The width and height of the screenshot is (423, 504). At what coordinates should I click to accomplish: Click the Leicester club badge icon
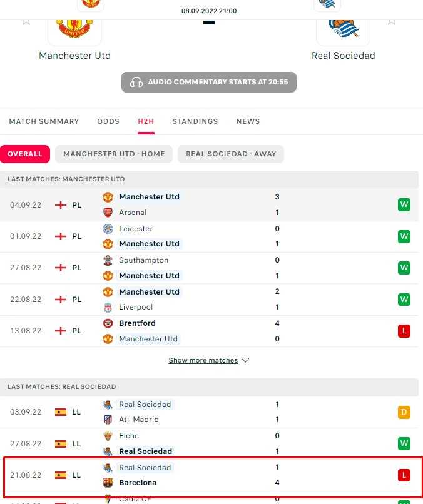click(108, 229)
